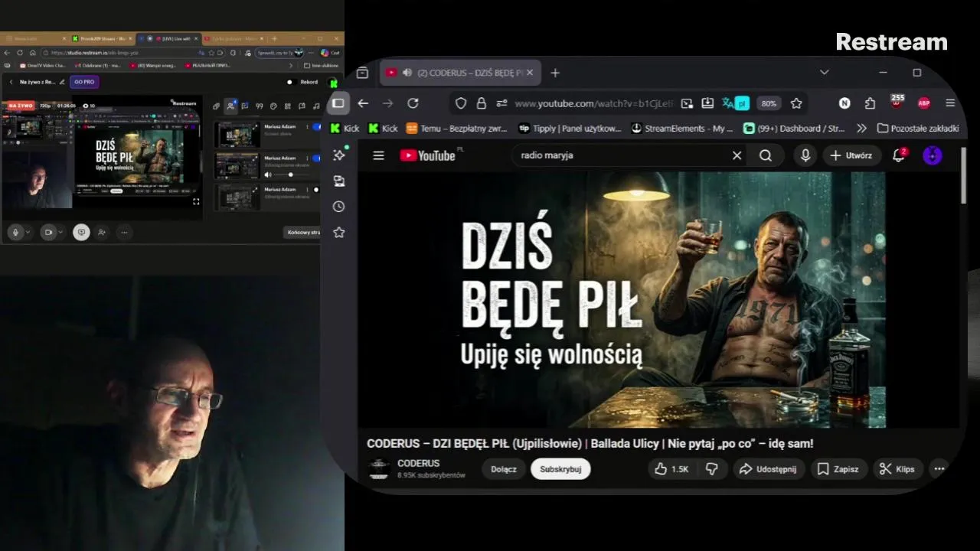Viewport: 980px width, 551px height.
Task: Mute the Restream microphone button
Action: pyautogui.click(x=15, y=232)
